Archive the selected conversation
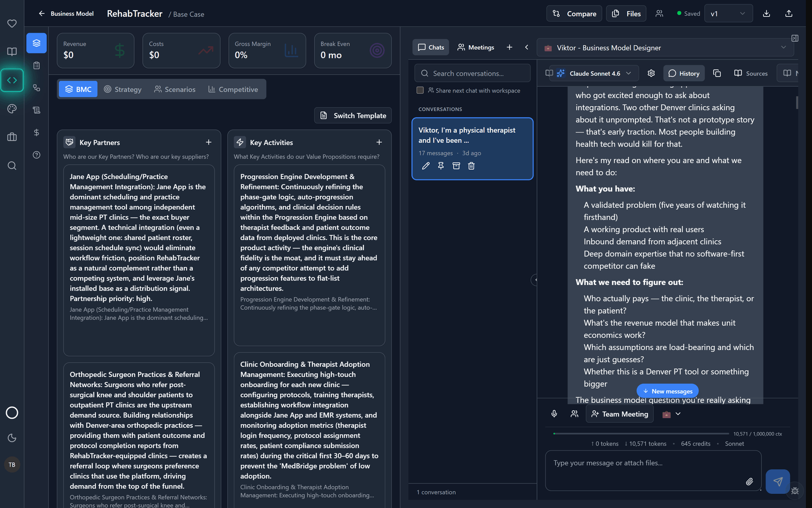 point(456,166)
